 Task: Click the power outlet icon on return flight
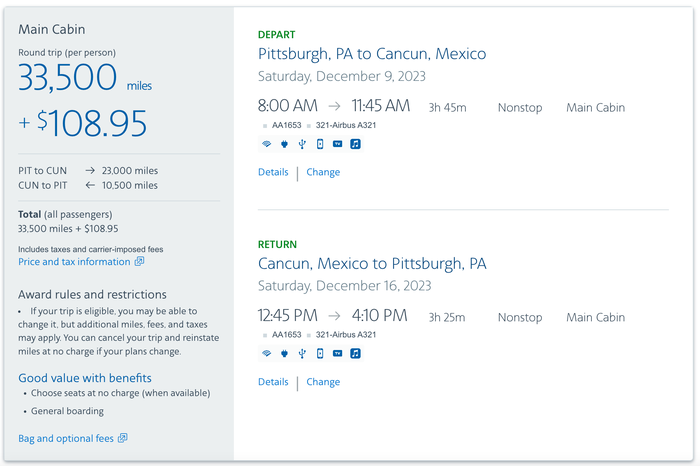(284, 354)
